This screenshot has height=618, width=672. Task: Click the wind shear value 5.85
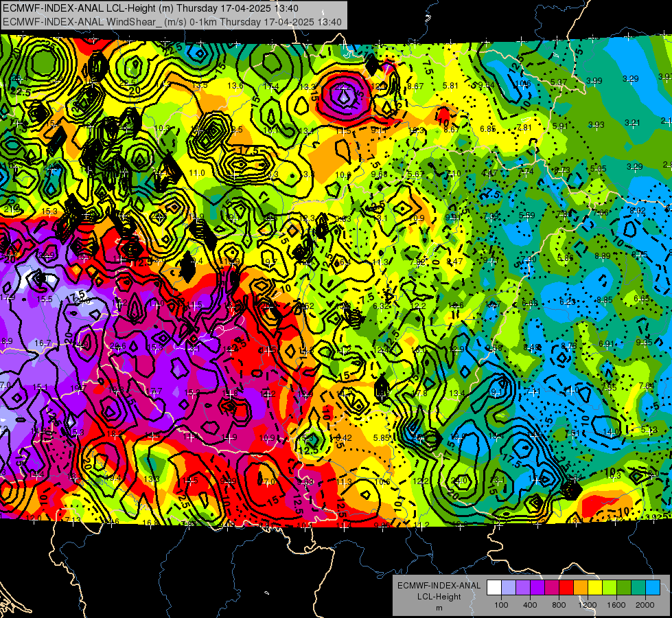pyautogui.click(x=382, y=438)
